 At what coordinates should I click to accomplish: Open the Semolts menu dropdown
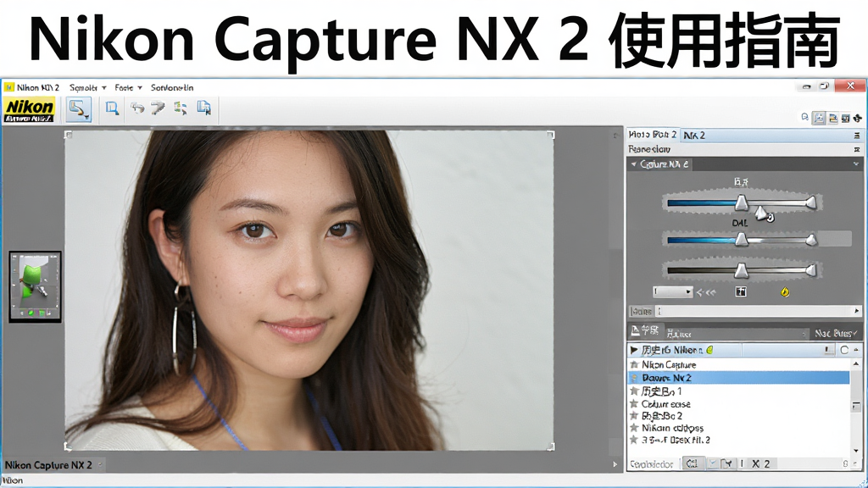point(87,87)
